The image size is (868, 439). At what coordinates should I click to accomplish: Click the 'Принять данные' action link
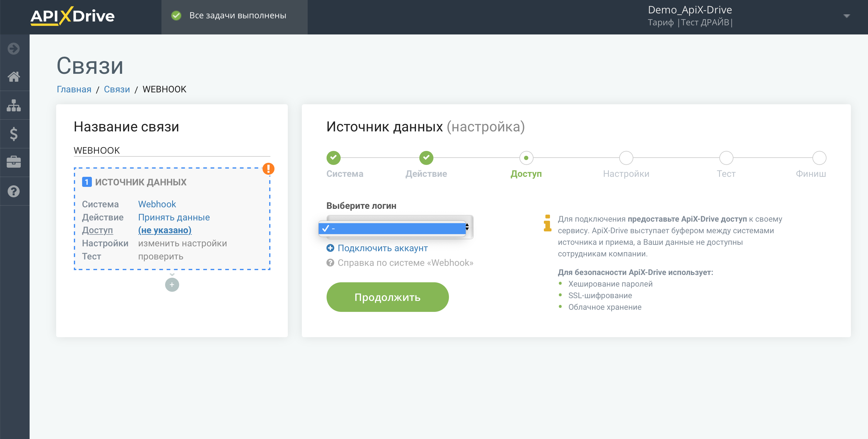pos(174,217)
